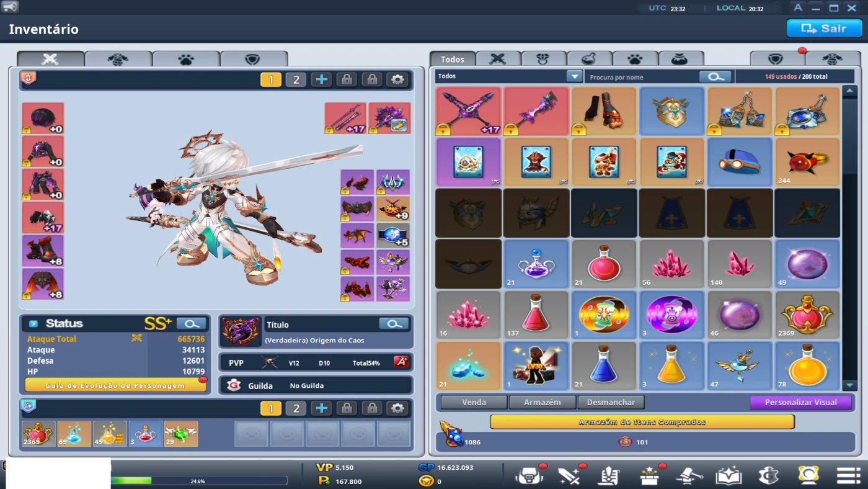Select the pink crystal stack of 140
868x489 pixels.
coord(740,264)
